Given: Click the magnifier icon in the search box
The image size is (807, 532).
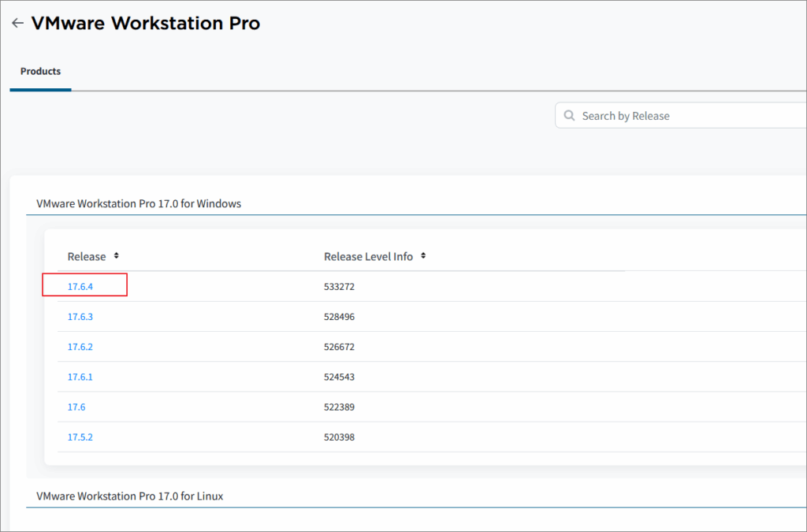Looking at the screenshot, I should pos(569,116).
